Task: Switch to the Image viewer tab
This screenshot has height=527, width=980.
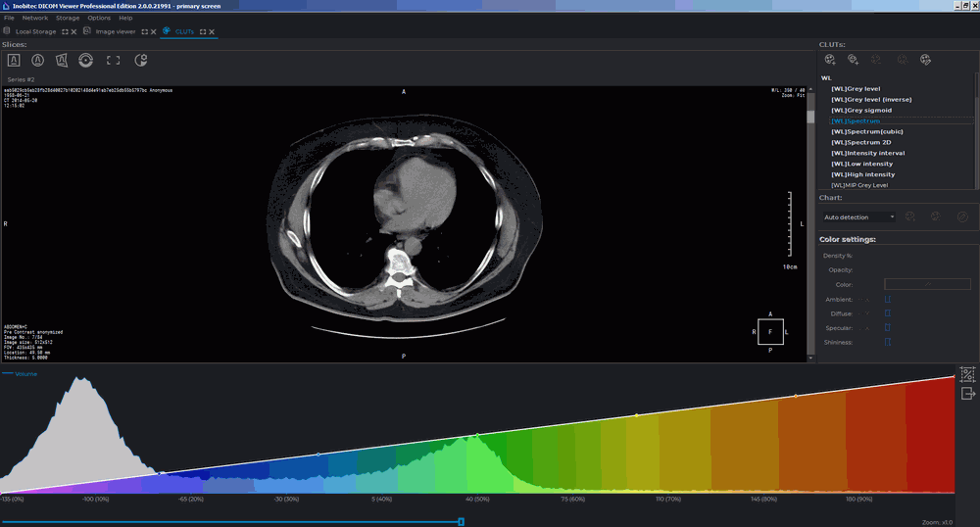Action: [x=115, y=31]
